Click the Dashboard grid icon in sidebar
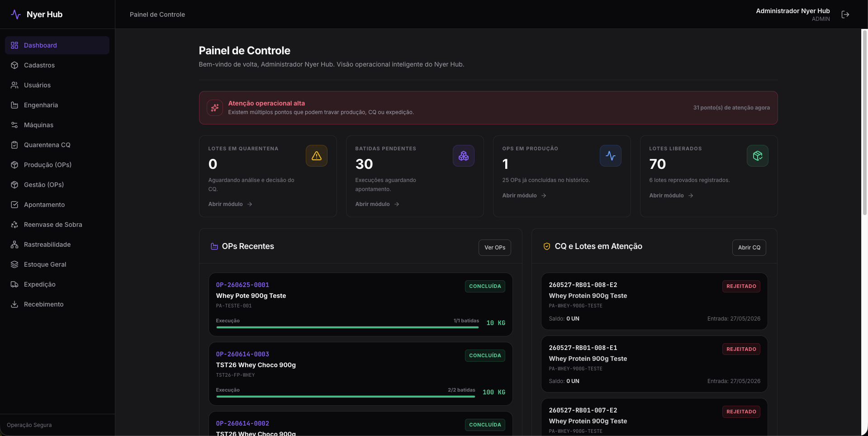The image size is (868, 436). 14,45
